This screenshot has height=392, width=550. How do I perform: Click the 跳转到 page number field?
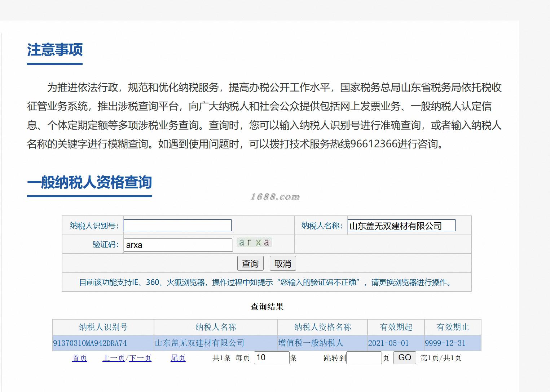pos(364,358)
